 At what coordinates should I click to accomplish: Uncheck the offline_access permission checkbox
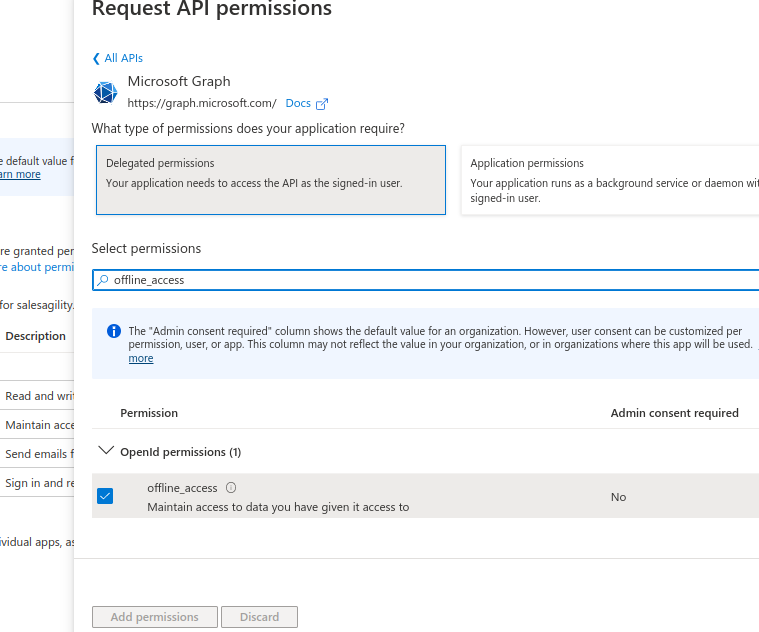coord(105,496)
